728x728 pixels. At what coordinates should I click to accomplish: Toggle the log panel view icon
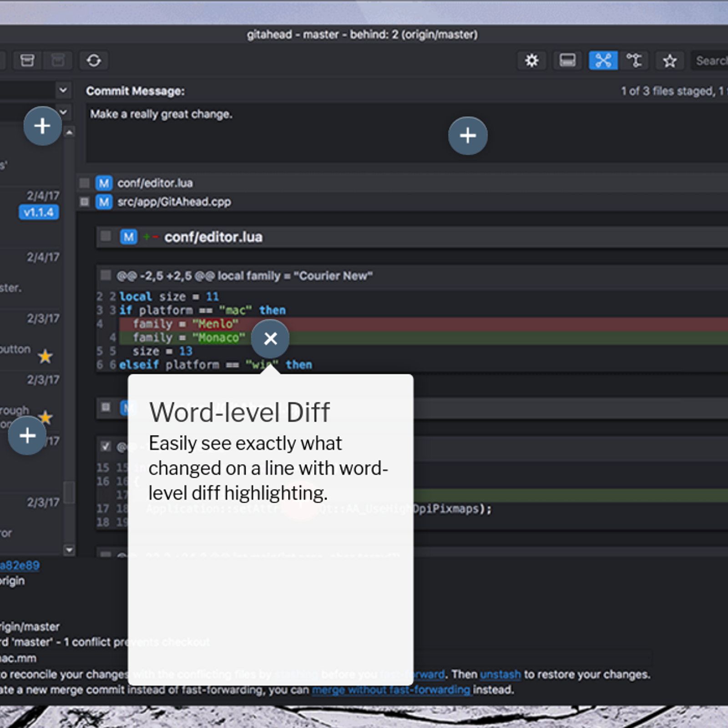pyautogui.click(x=567, y=61)
